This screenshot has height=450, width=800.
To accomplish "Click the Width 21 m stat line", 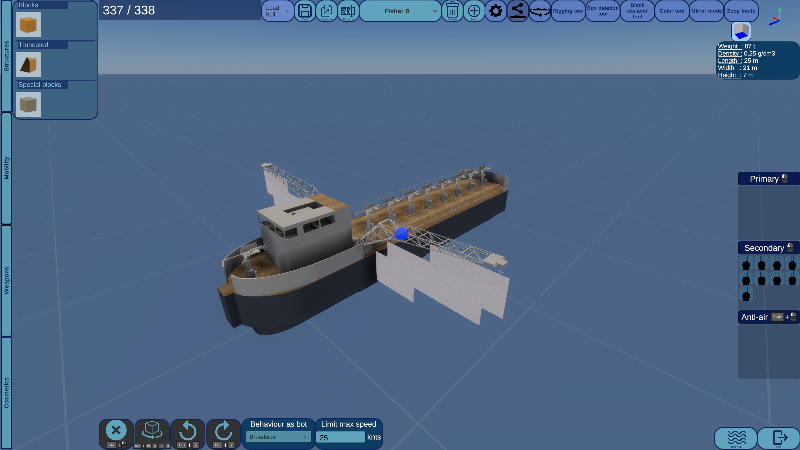I will pyautogui.click(x=738, y=68).
